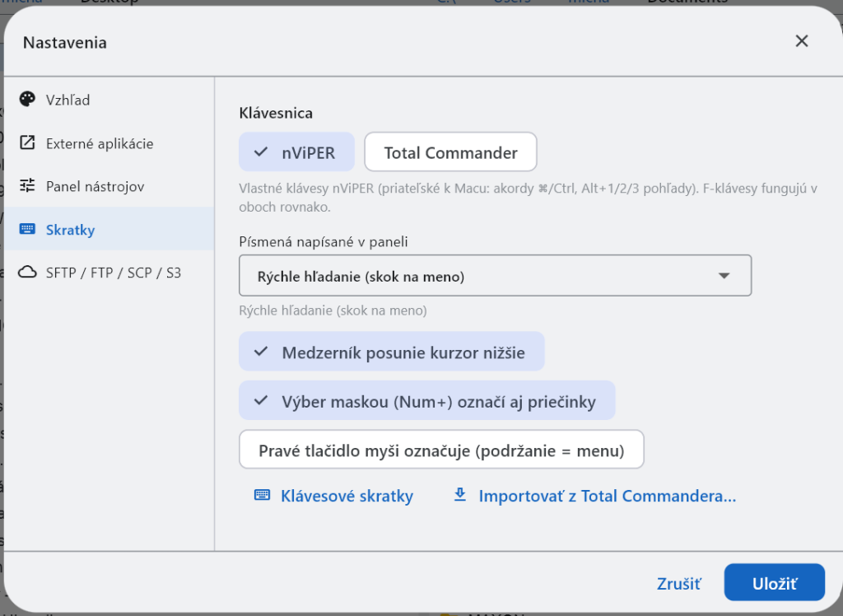Screen dimensions: 843x616
Task: Click the dropdown arrow of Rýchle hľadanie combo box
Action: point(724,276)
